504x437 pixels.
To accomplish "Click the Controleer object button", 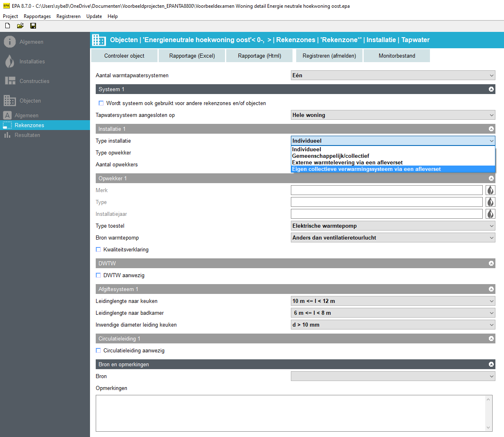I will [124, 56].
